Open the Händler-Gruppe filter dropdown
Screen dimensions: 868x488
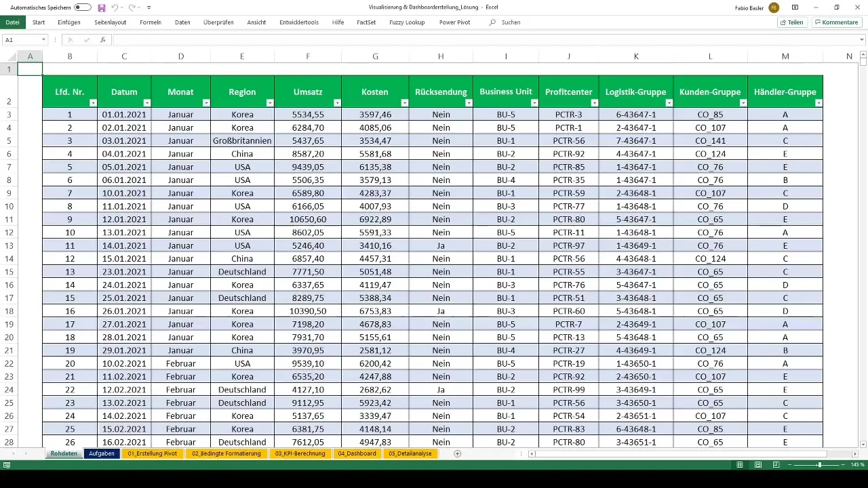tap(818, 103)
